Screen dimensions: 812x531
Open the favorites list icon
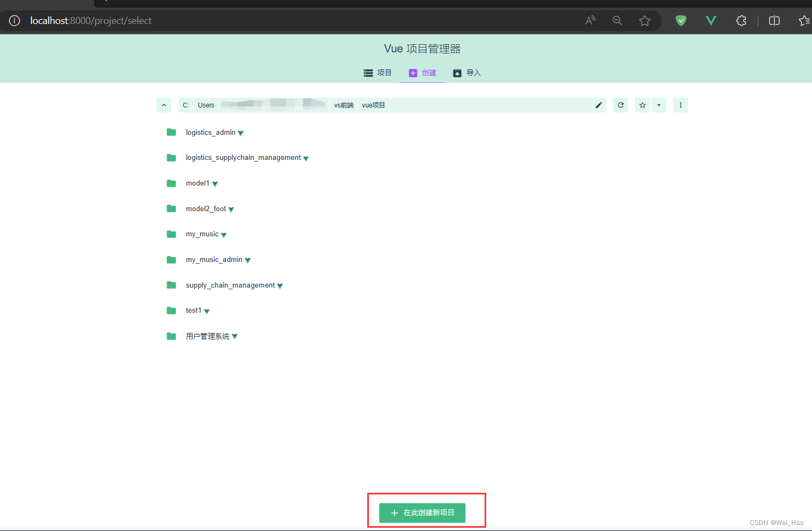click(804, 21)
